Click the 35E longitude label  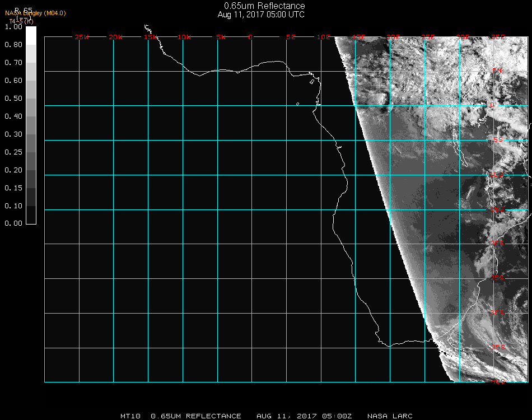(498, 37)
